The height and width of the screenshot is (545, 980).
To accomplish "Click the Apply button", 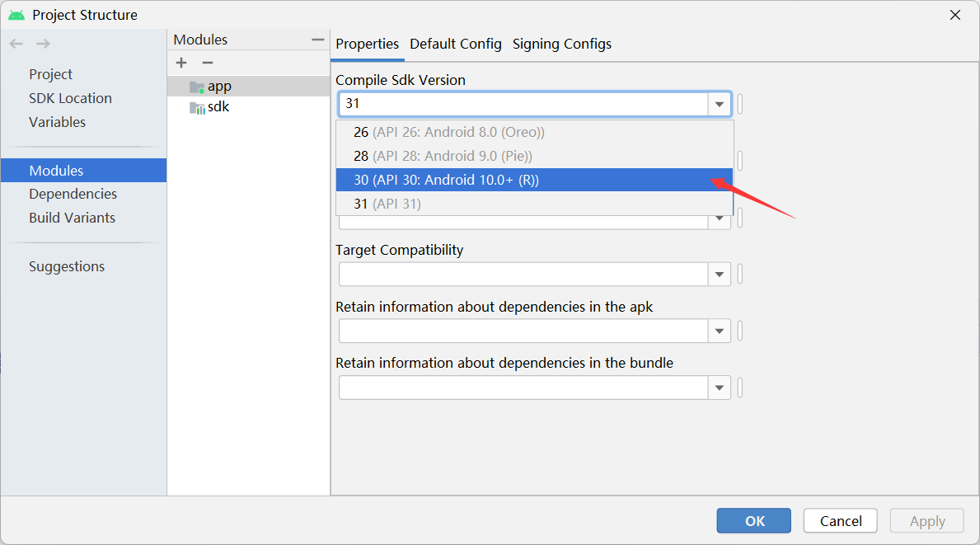I will pyautogui.click(x=927, y=520).
